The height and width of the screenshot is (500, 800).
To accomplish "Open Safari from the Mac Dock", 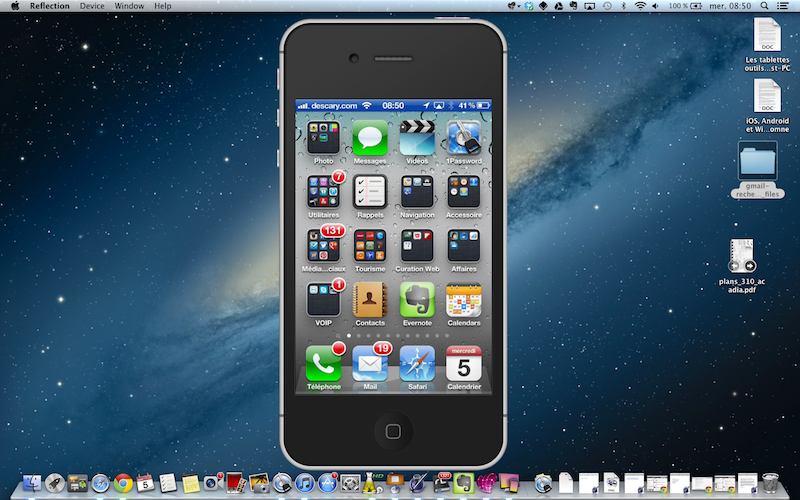I will coord(100,483).
